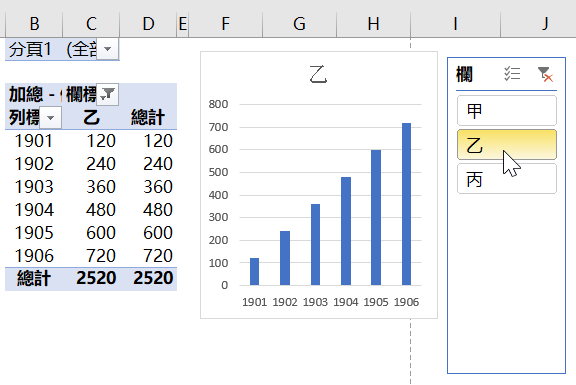Select the 乙 value 600 cell
Image resolution: width=576 pixels, height=385 pixels.
[91, 233]
